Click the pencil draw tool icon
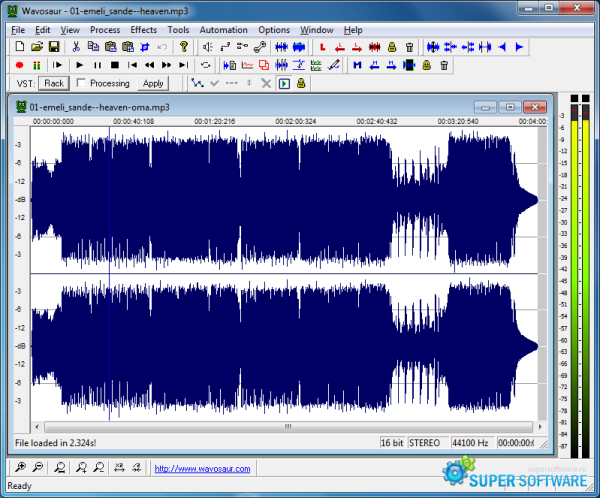This screenshot has width=600, height=498. coord(333,65)
